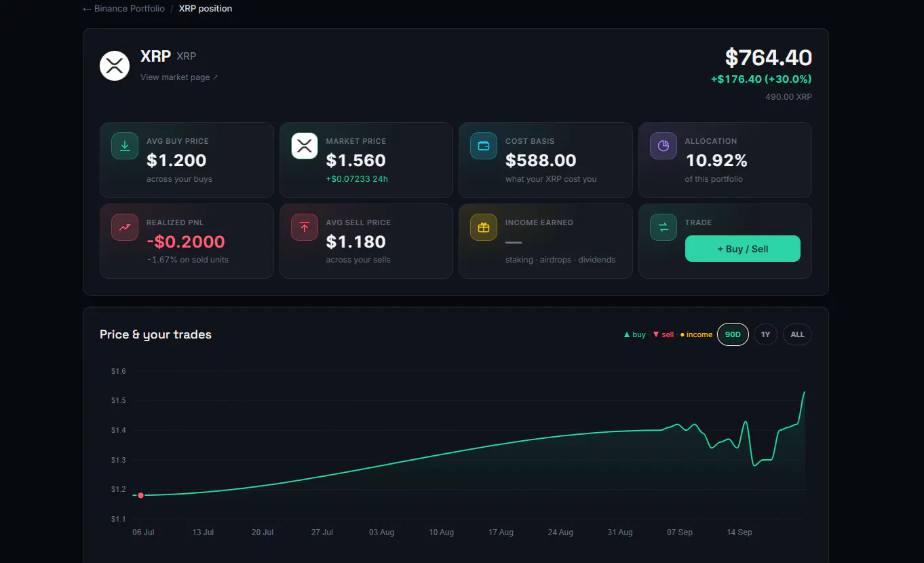The width and height of the screenshot is (924, 563).
Task: Click the +$176.40 (+30.0%) gain text
Action: click(761, 79)
